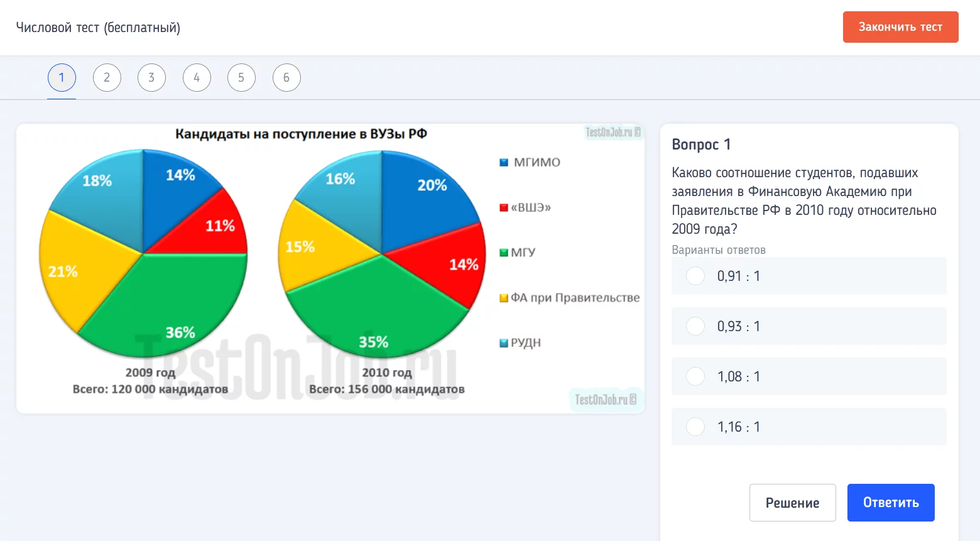Click the 2009 pie 11% red slice
The image size is (980, 541).
(210, 226)
